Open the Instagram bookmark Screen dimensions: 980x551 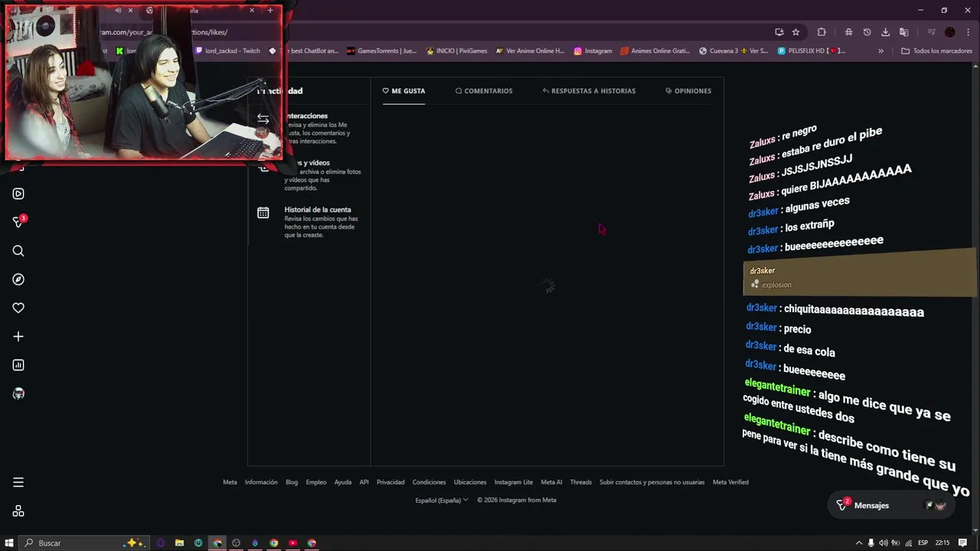(x=593, y=51)
